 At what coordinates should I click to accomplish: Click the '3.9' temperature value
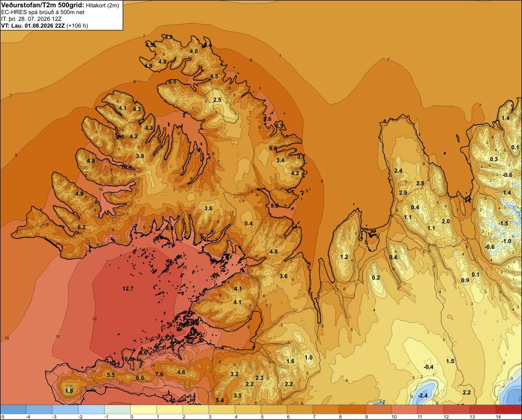coord(140,156)
